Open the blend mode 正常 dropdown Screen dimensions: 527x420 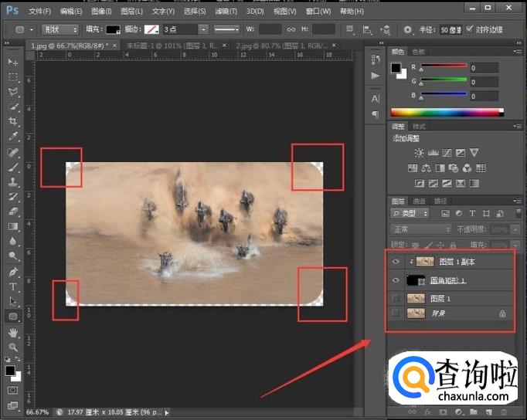[420, 229]
